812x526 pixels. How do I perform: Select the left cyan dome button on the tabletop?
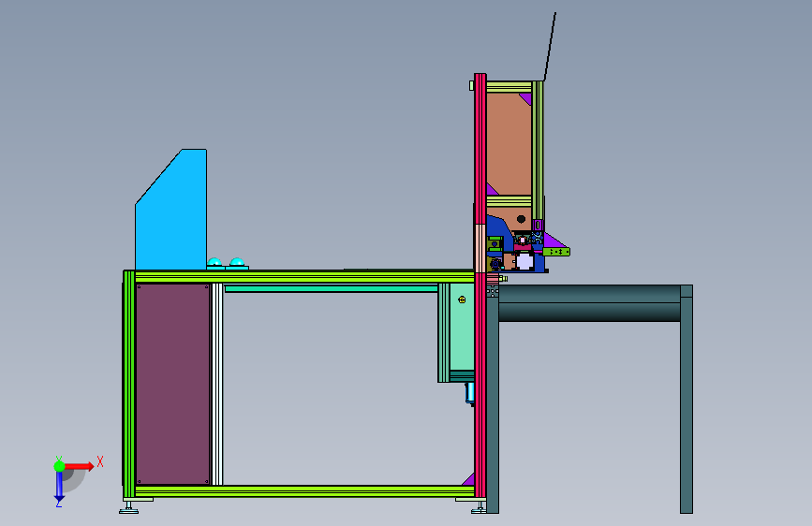pyautogui.click(x=214, y=264)
